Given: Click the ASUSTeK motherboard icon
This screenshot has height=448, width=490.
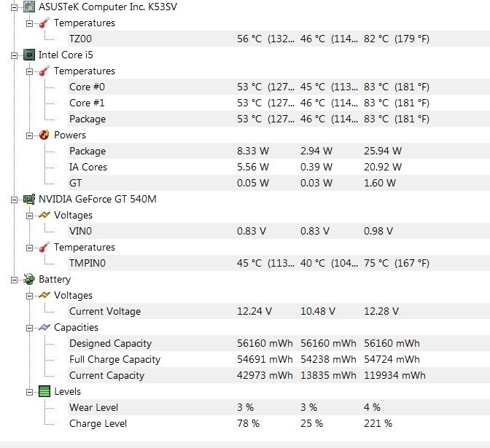Looking at the screenshot, I should (29, 7).
